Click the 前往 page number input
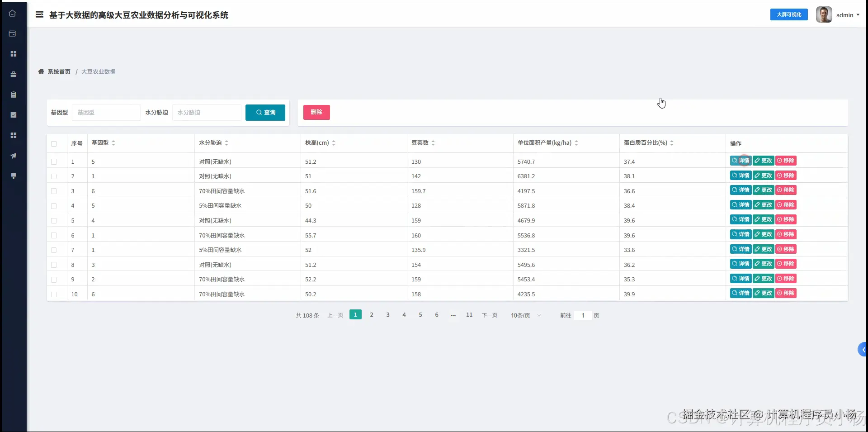Image resolution: width=868 pixels, height=432 pixels. pos(583,315)
